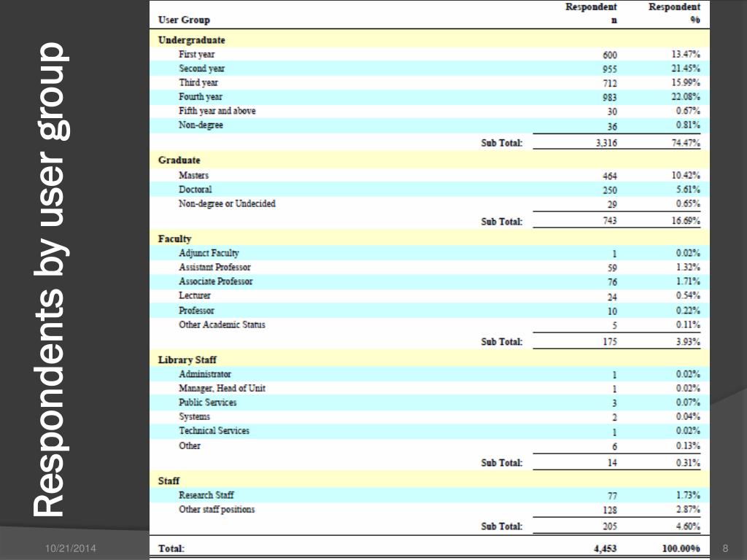
Task: Select the percentage "0.22%" in the Professor row
Action: click(x=689, y=311)
